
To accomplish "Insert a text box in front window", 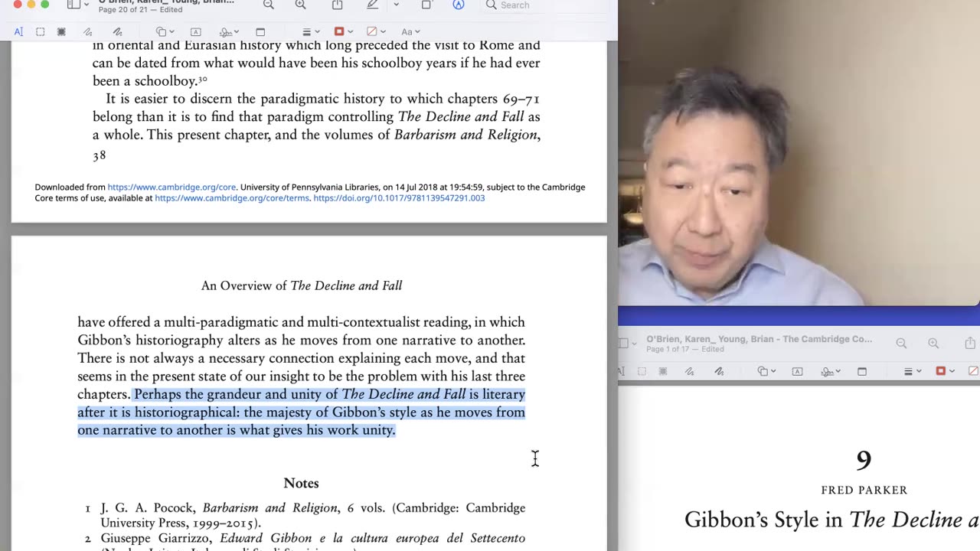I will click(196, 31).
